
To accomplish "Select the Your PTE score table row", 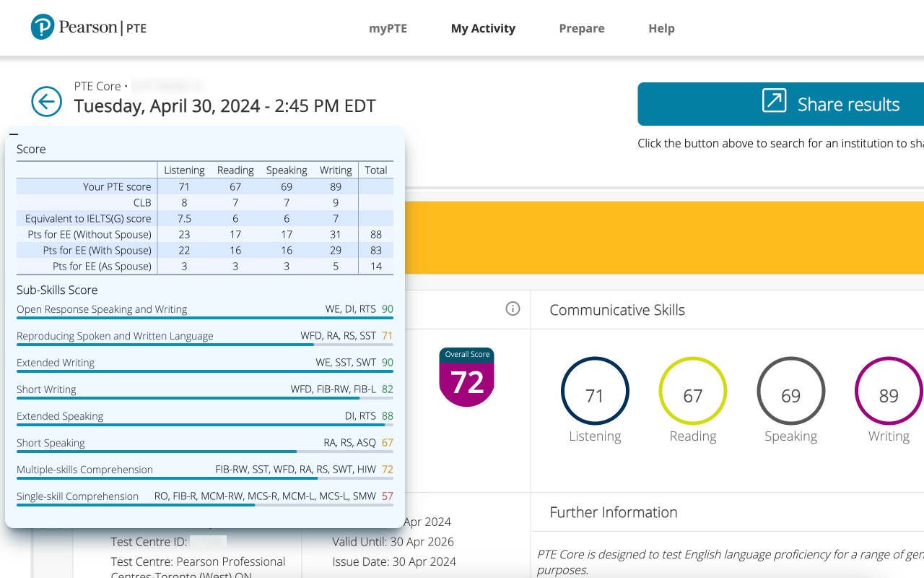I will [205, 186].
